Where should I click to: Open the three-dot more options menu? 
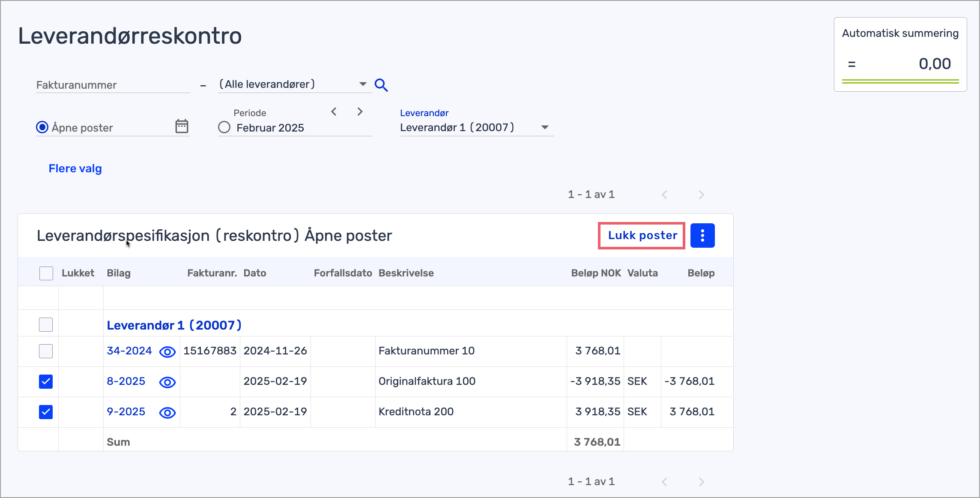pyautogui.click(x=702, y=235)
